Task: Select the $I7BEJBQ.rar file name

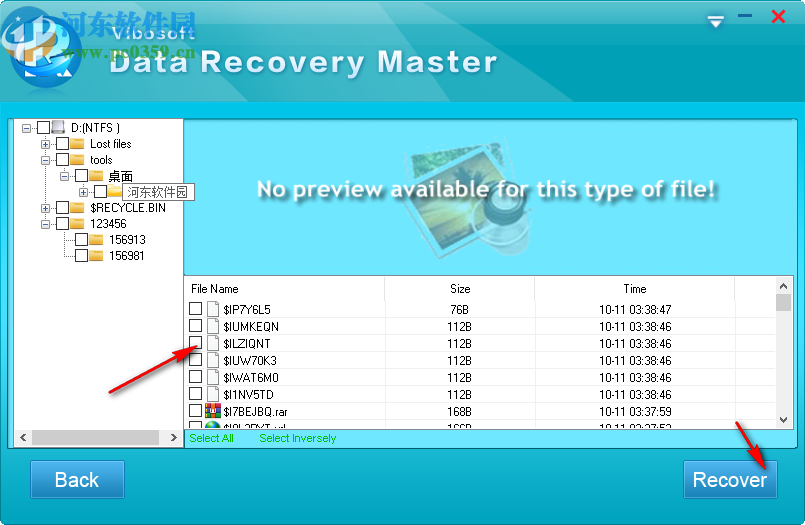Action: [255, 412]
